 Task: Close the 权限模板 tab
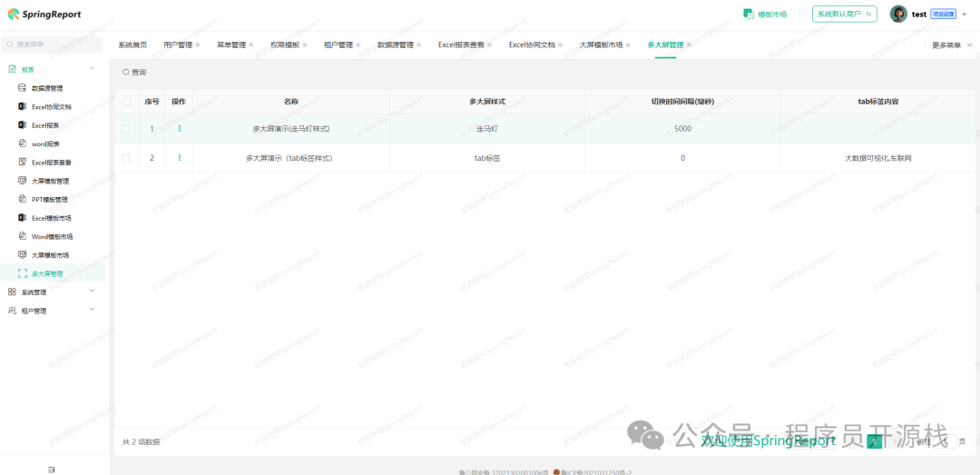(304, 45)
